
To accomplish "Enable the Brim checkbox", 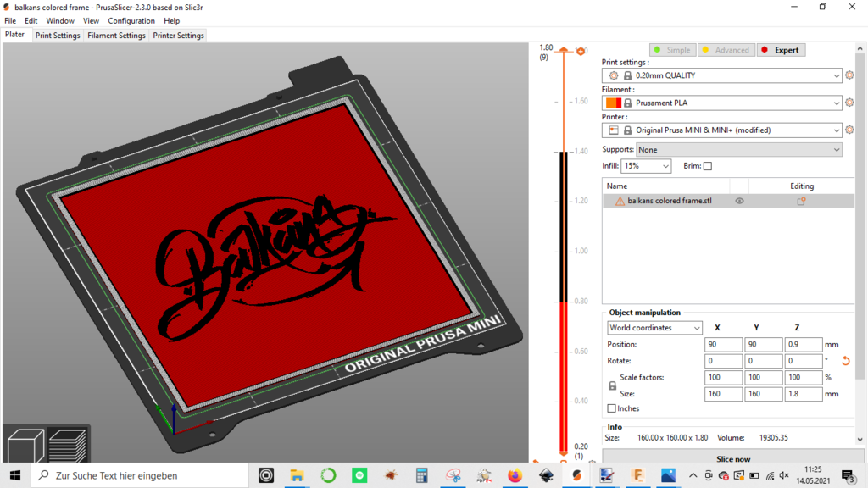I will tap(708, 166).
